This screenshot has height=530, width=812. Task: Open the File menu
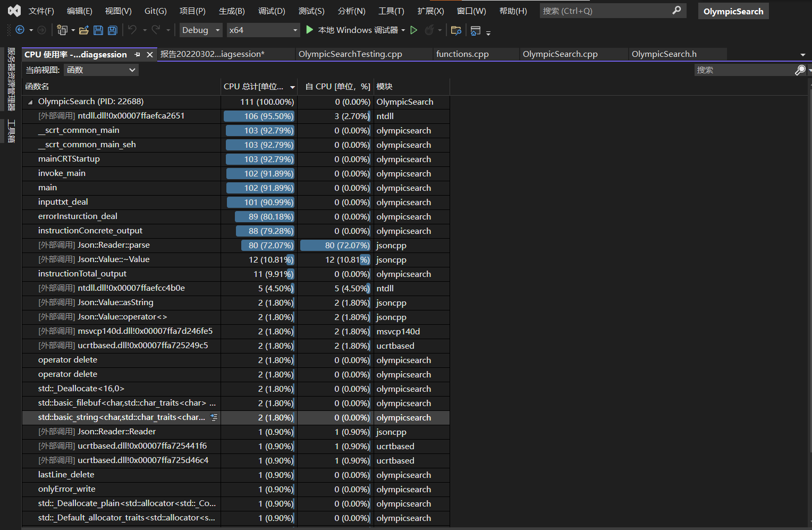(x=41, y=11)
